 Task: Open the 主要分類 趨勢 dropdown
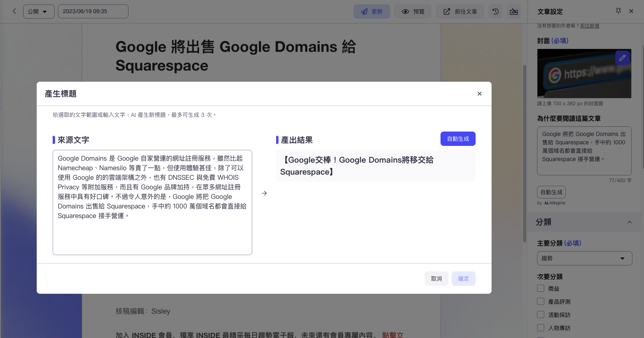[x=585, y=258]
